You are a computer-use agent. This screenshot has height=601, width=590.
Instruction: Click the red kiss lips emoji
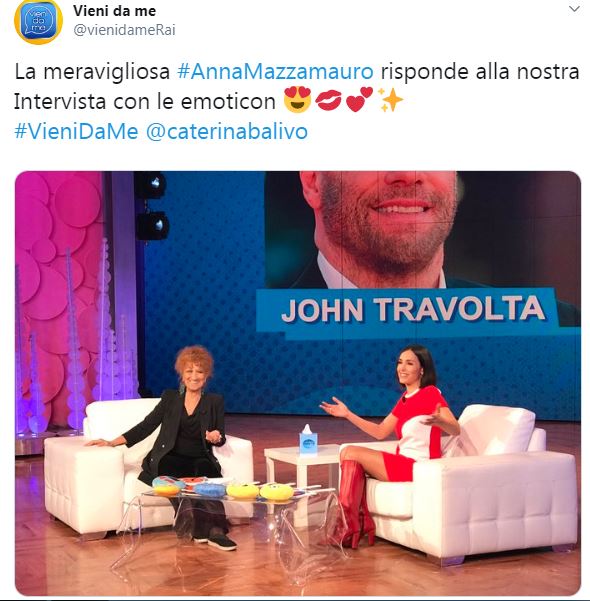coord(328,100)
